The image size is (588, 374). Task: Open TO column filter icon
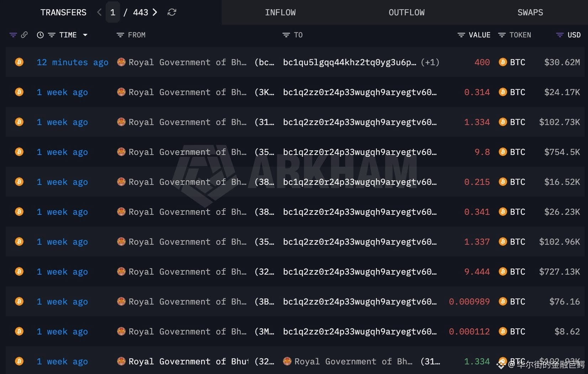click(286, 35)
